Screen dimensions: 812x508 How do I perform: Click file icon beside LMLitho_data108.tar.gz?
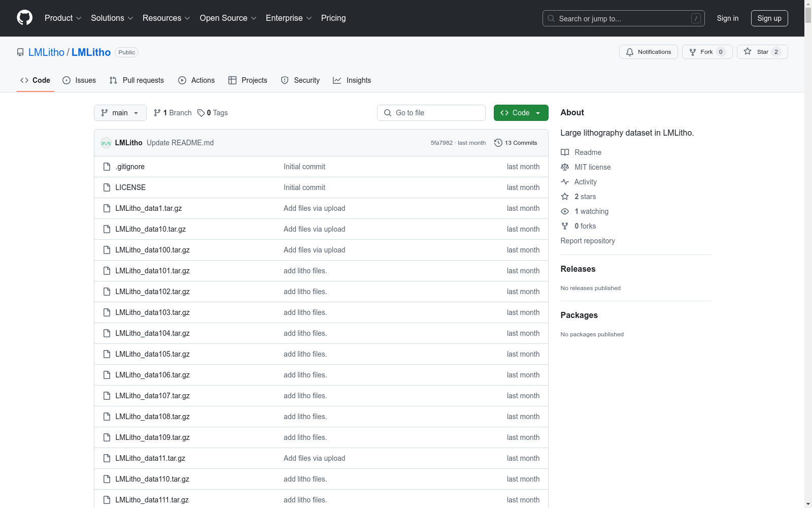(x=107, y=417)
